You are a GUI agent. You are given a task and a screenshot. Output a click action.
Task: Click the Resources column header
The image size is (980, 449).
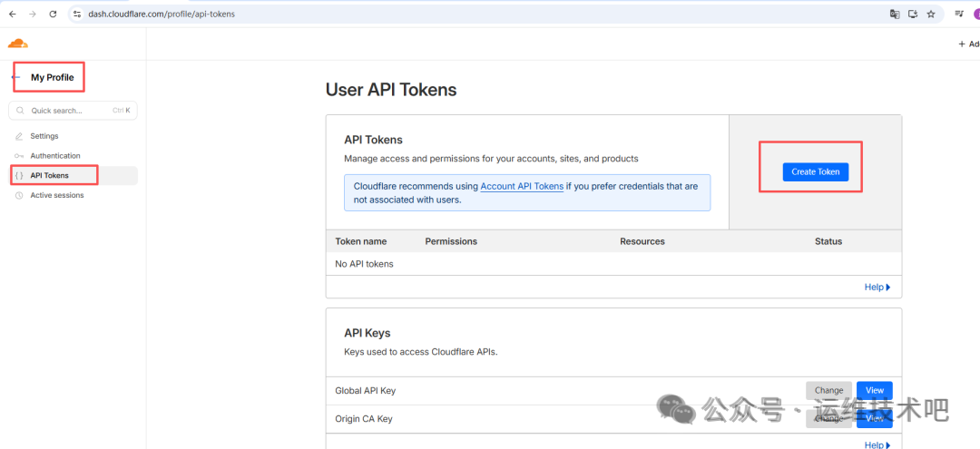[642, 241]
